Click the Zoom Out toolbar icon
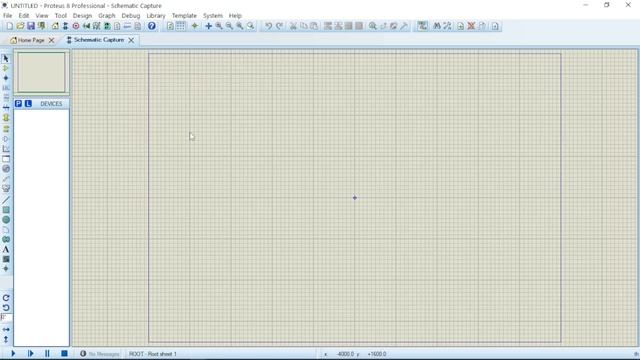 pyautogui.click(x=229, y=26)
